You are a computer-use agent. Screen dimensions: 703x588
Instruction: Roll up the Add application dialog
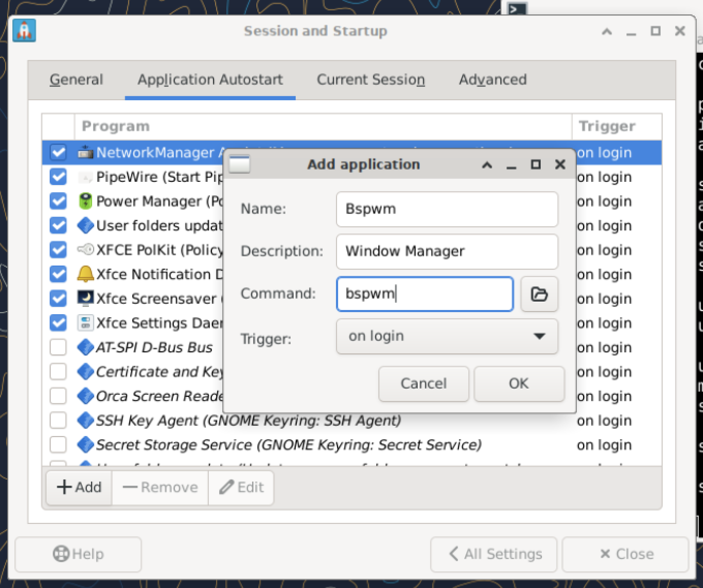(x=486, y=165)
